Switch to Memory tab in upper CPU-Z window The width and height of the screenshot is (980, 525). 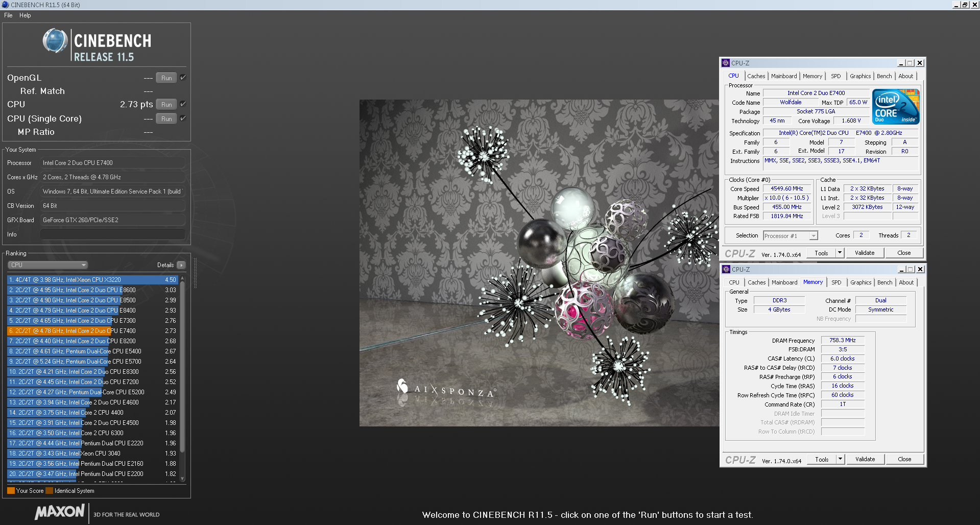(x=812, y=76)
